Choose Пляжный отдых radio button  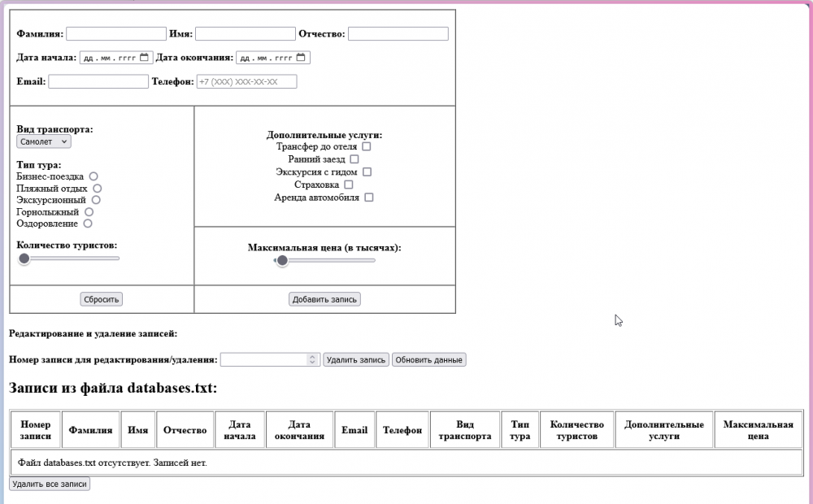(98, 189)
